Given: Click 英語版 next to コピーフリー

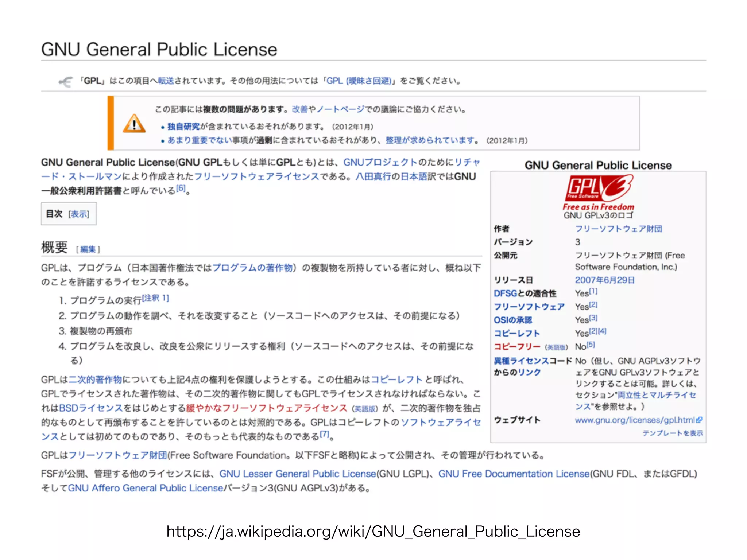Looking at the screenshot, I should pos(556,347).
